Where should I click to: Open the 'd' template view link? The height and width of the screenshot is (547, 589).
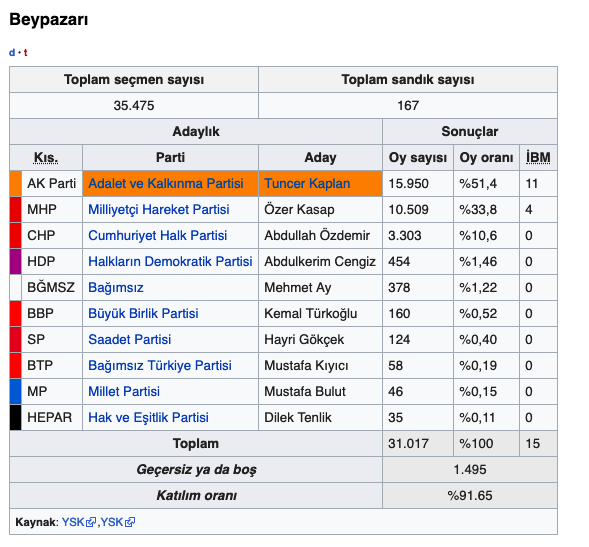click(x=12, y=53)
